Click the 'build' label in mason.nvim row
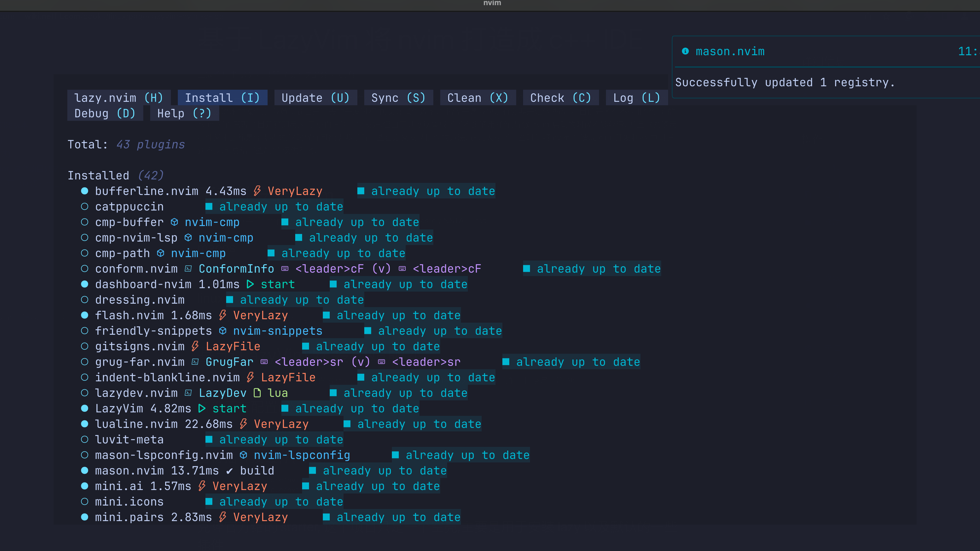 point(257,471)
